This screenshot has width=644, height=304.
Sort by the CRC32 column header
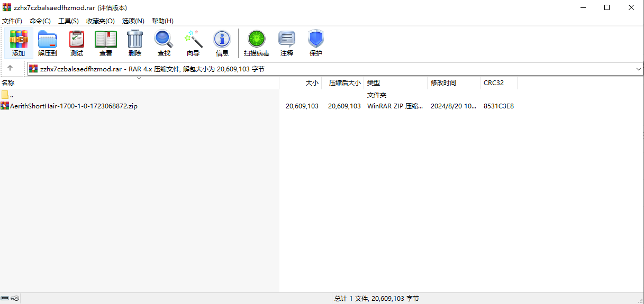pos(499,83)
